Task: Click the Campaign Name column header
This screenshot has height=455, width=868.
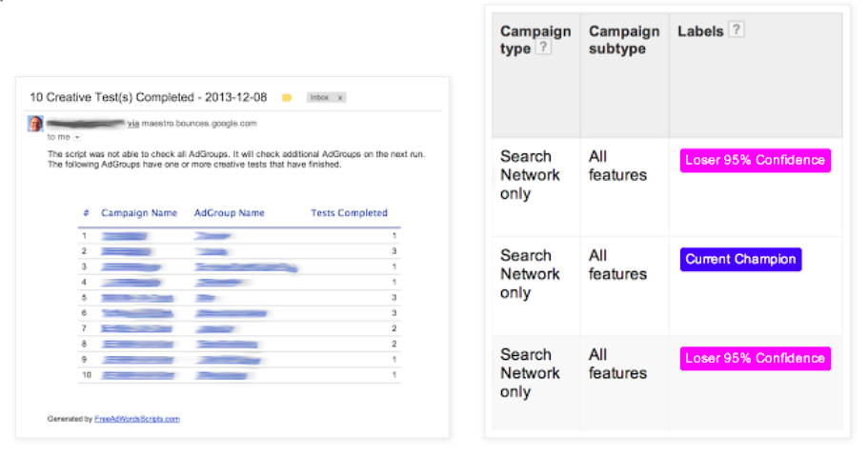Action: [x=139, y=213]
